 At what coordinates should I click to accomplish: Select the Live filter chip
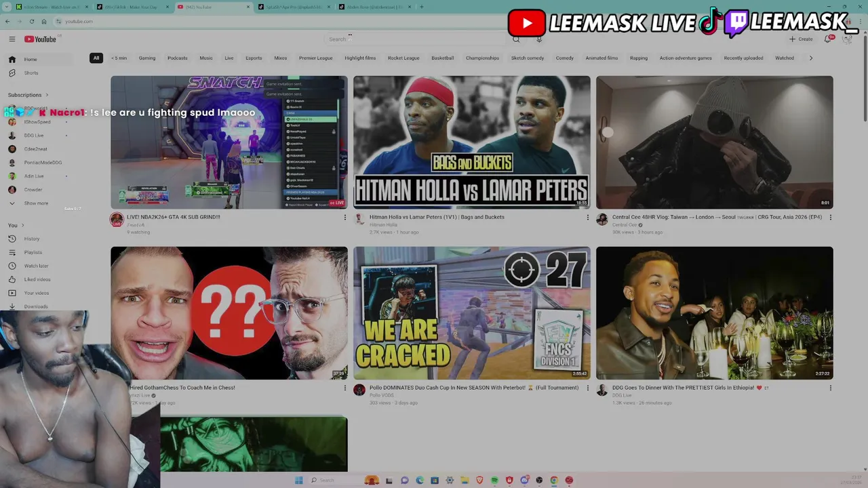coord(229,58)
